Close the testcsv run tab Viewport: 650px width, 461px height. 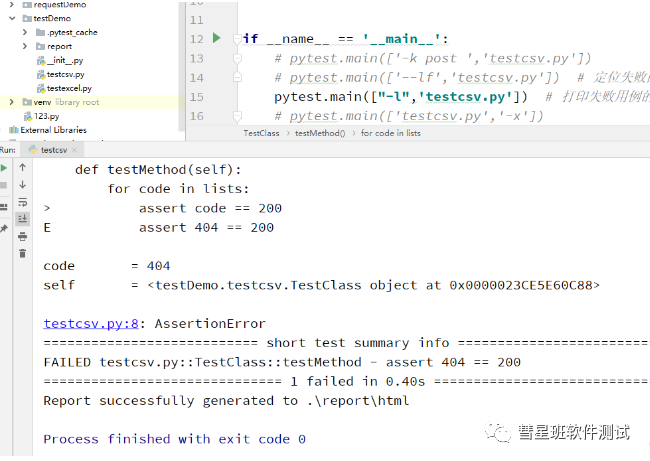coord(76,150)
